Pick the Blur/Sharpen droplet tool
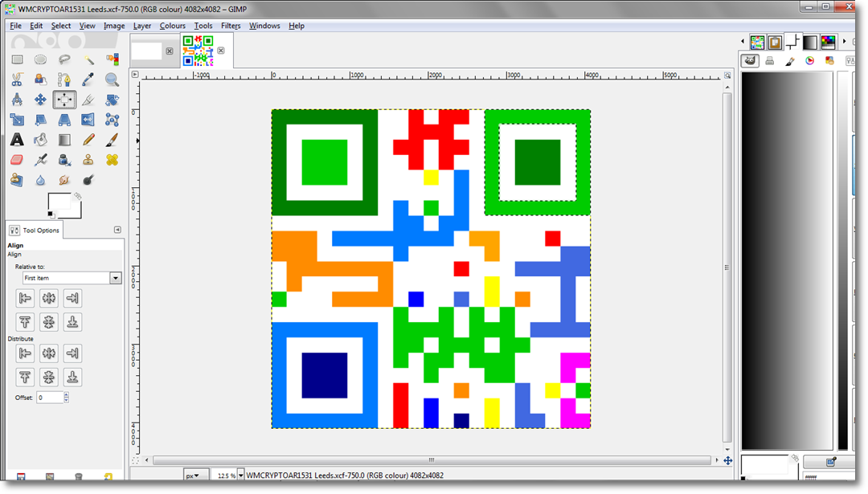868x494 pixels. point(40,180)
